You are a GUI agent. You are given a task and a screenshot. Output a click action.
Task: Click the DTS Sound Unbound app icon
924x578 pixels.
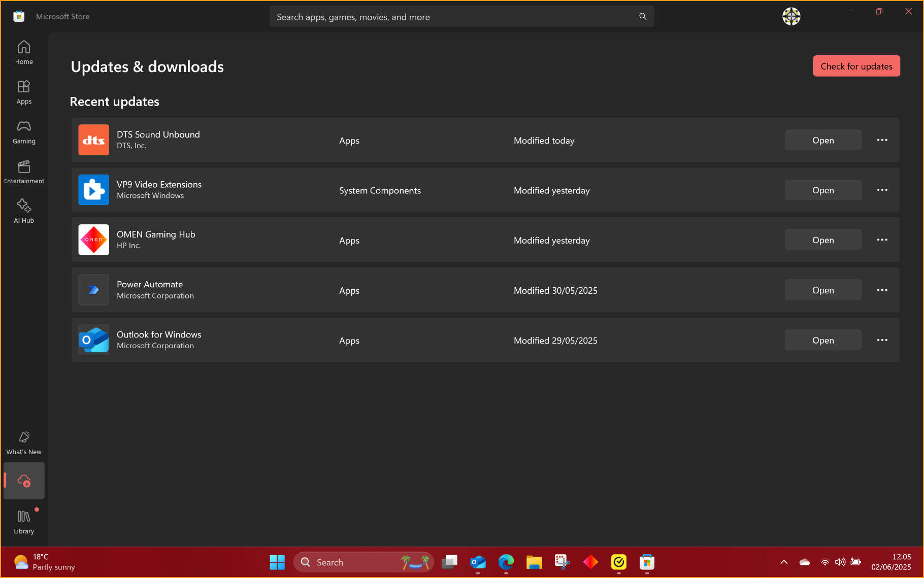pyautogui.click(x=94, y=140)
